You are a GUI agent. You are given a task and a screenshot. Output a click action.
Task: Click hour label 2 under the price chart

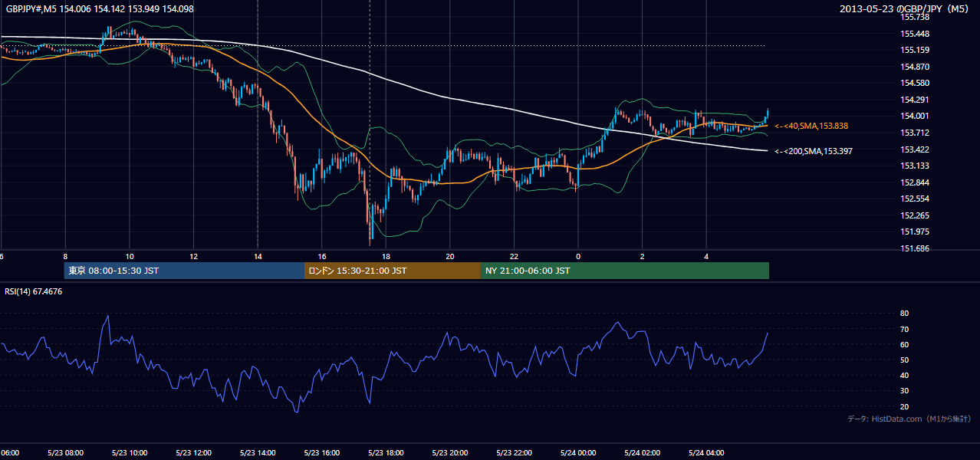[643, 256]
